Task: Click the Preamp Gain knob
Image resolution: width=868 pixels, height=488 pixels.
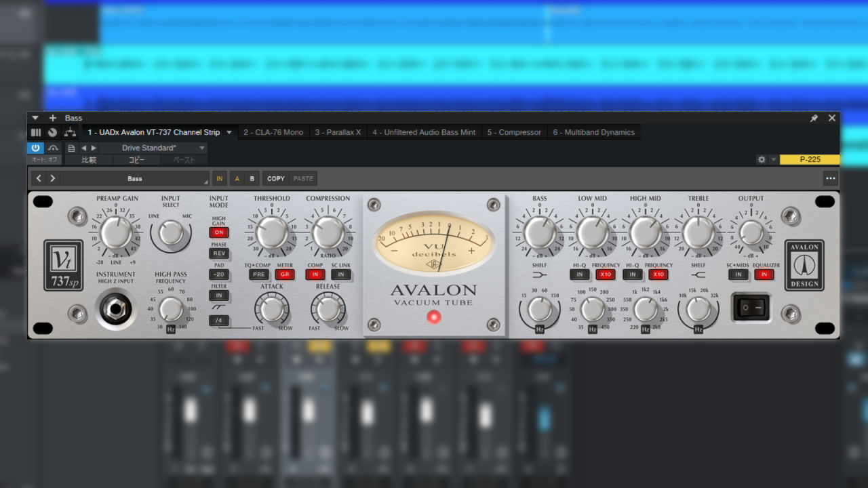Action: pos(116,232)
